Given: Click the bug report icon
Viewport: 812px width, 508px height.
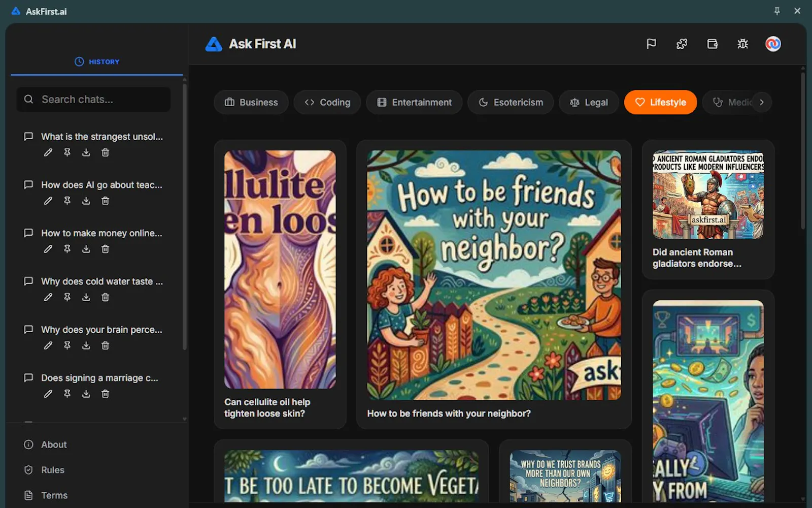Looking at the screenshot, I should click(x=742, y=44).
